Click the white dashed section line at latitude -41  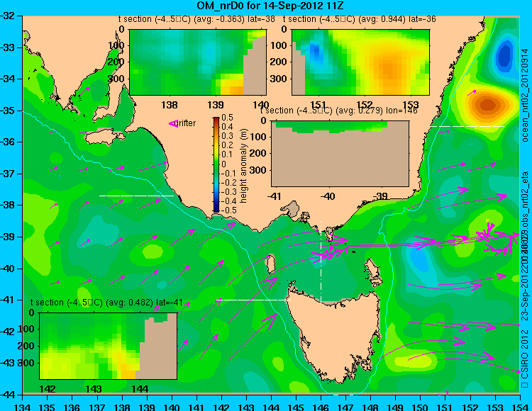tap(253, 300)
